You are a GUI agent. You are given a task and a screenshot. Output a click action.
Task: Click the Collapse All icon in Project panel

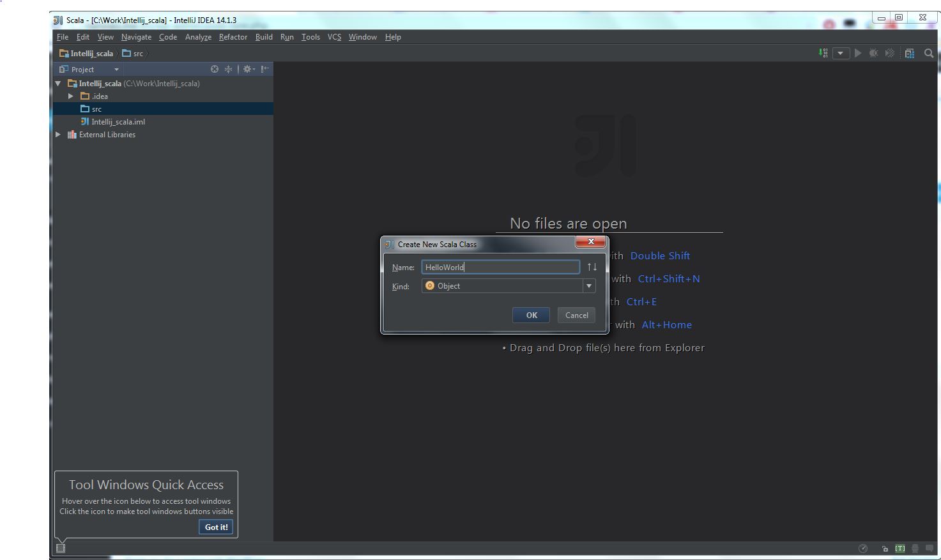[x=228, y=69]
